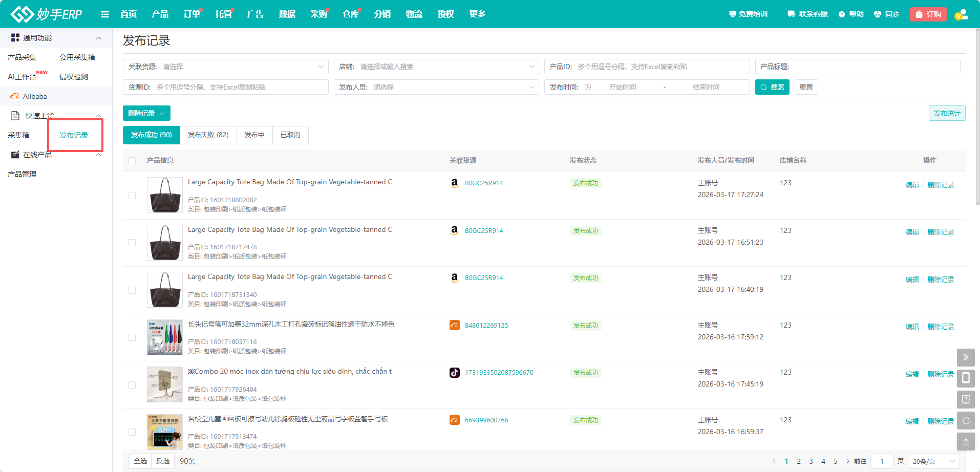Open the 关联货源 dropdown
Screen dimensions: 980x472
click(x=225, y=67)
